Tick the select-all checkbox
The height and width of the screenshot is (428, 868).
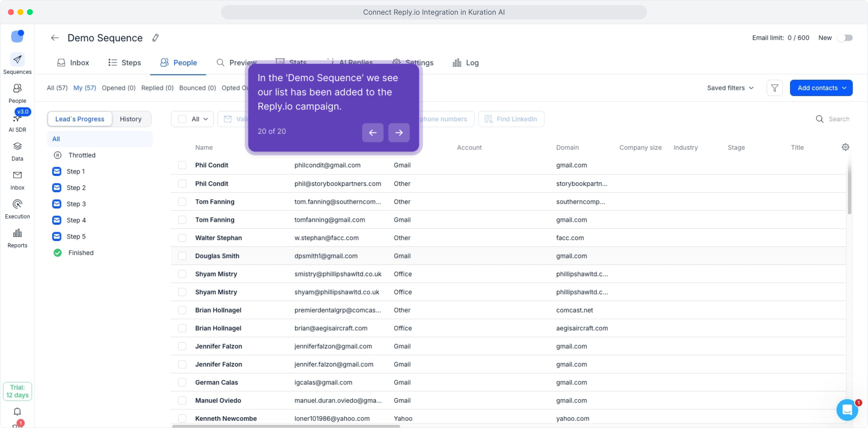182,119
